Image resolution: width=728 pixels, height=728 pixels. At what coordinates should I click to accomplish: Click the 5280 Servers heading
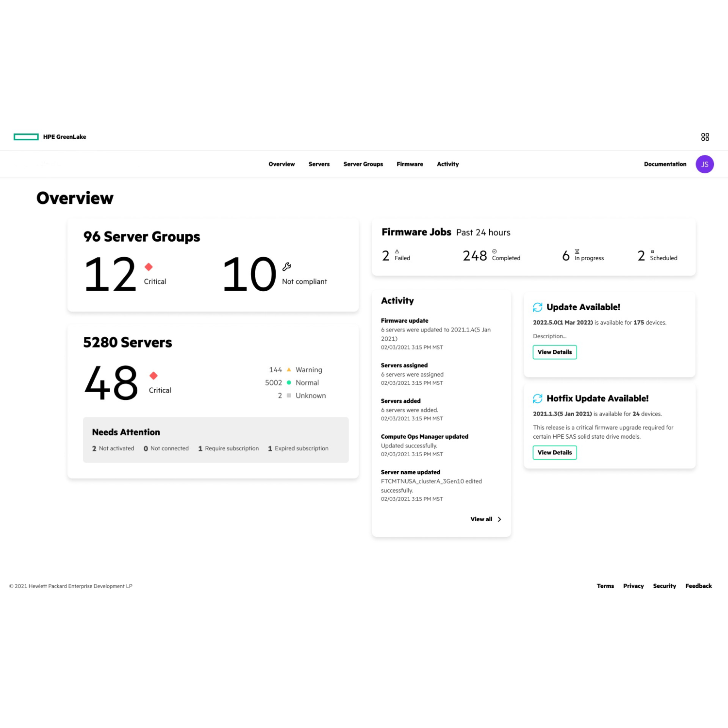pos(128,342)
